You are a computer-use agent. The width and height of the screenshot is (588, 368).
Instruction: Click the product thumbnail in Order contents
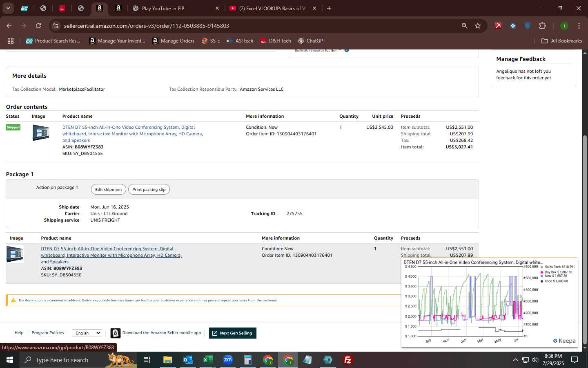coord(41,133)
